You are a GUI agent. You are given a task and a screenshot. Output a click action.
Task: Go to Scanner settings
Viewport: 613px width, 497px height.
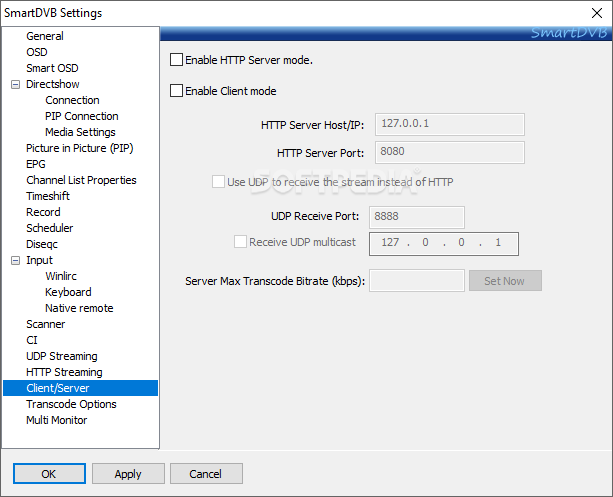[x=46, y=324]
